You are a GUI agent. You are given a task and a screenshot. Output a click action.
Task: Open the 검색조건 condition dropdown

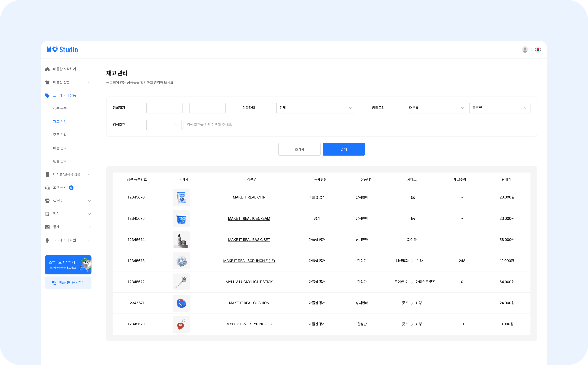(x=164, y=125)
